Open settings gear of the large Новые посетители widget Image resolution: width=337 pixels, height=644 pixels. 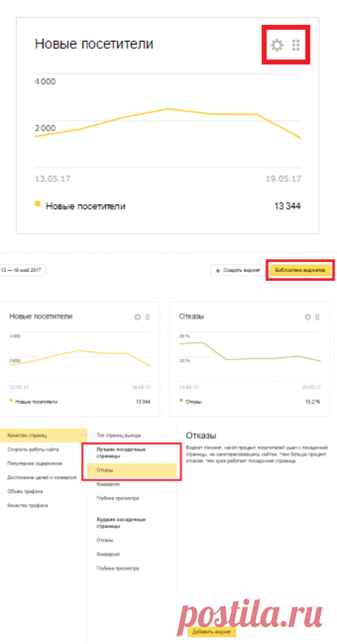pyautogui.click(x=277, y=45)
